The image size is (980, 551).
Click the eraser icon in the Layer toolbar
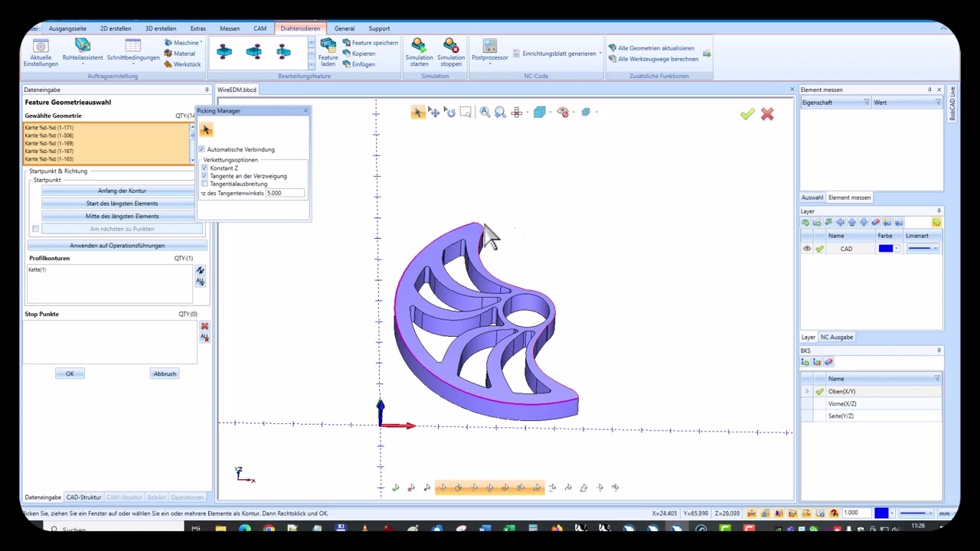[875, 223]
